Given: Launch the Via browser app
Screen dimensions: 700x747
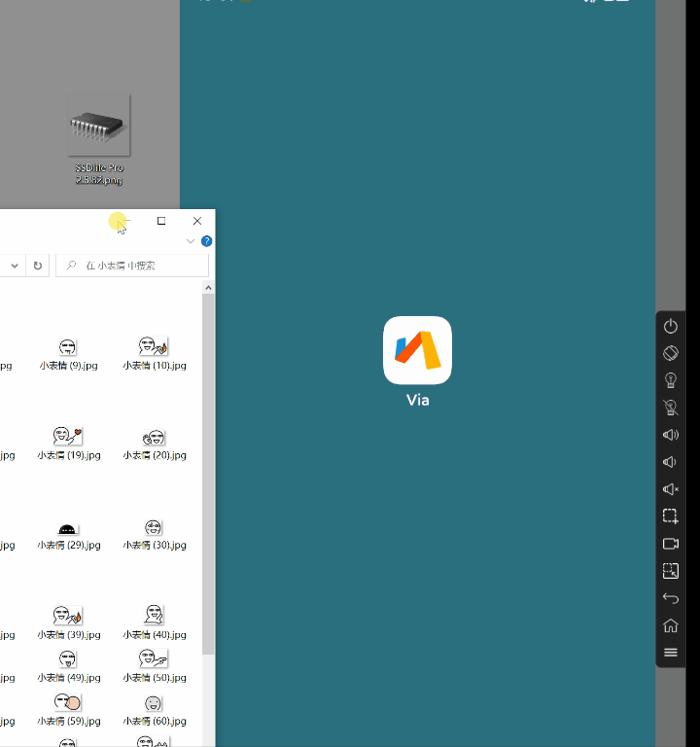Looking at the screenshot, I should [417, 351].
